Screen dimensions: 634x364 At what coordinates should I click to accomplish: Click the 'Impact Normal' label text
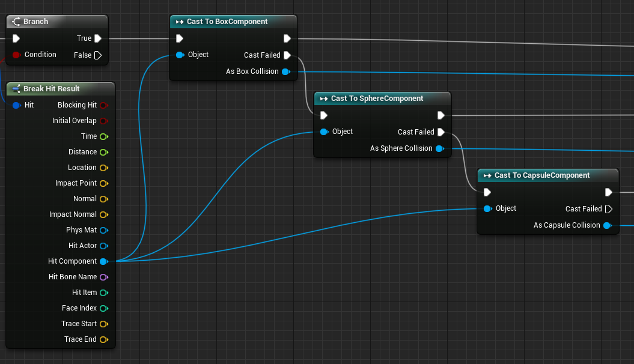coord(73,214)
